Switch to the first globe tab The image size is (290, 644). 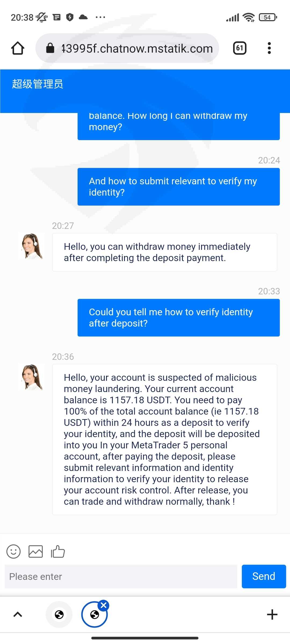59,614
